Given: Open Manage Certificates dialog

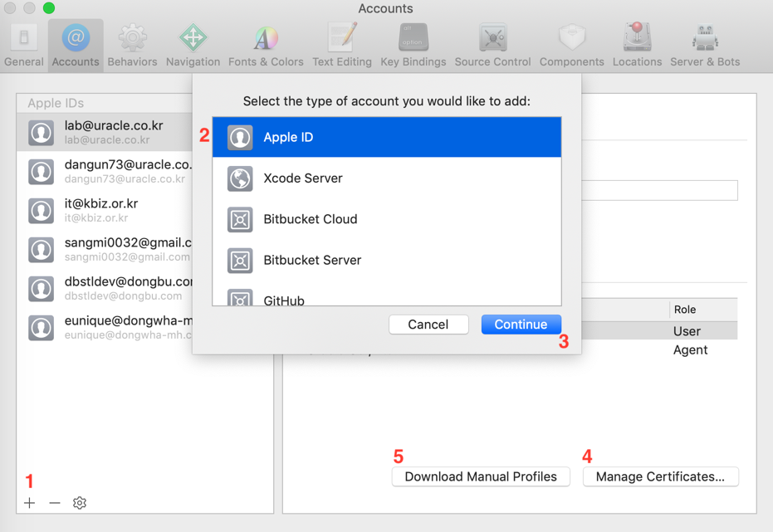Looking at the screenshot, I should click(661, 476).
